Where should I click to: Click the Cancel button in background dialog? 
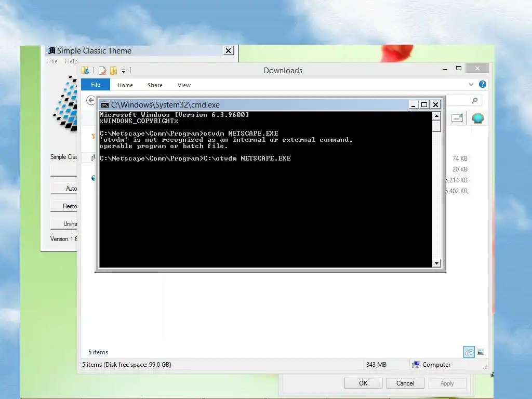click(x=405, y=383)
